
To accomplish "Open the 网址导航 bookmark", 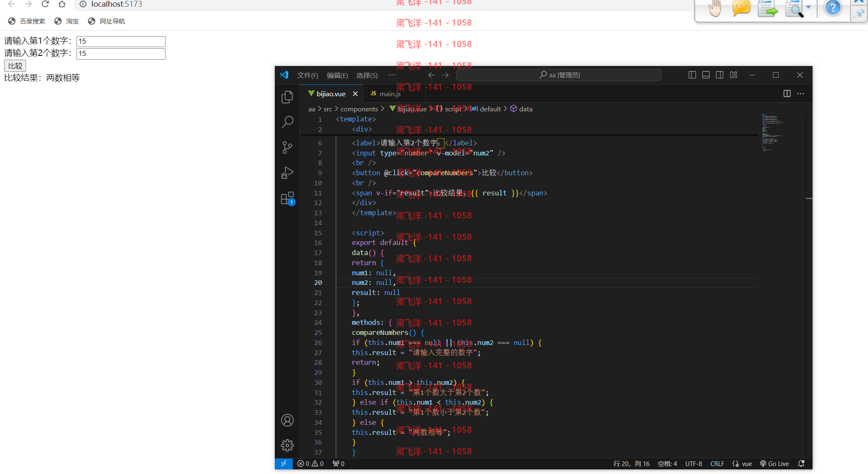I will [106, 21].
